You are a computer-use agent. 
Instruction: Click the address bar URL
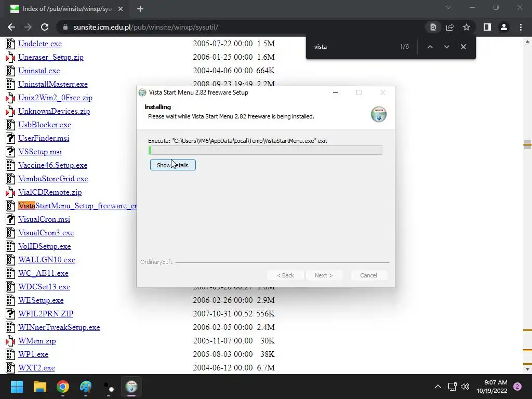click(146, 27)
